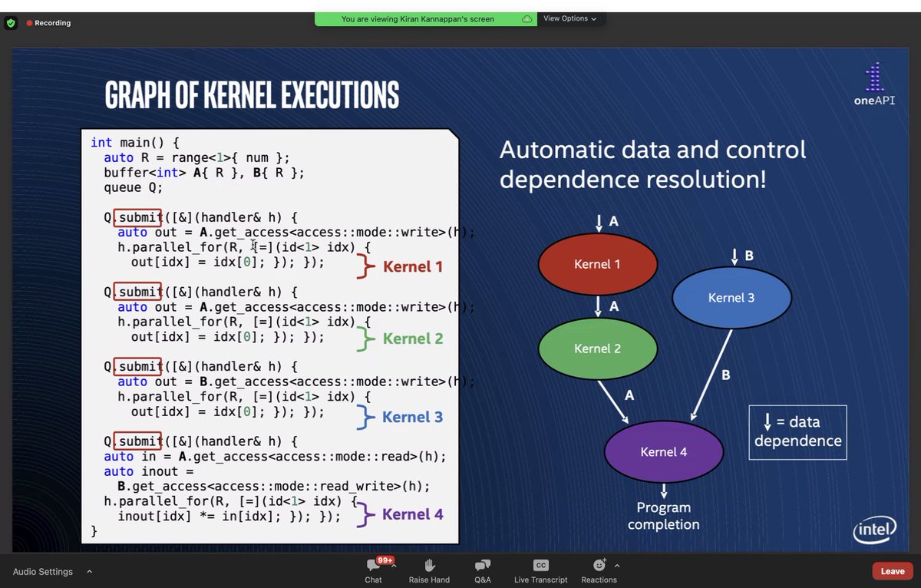Click the red Kernel 1 node

tap(597, 264)
